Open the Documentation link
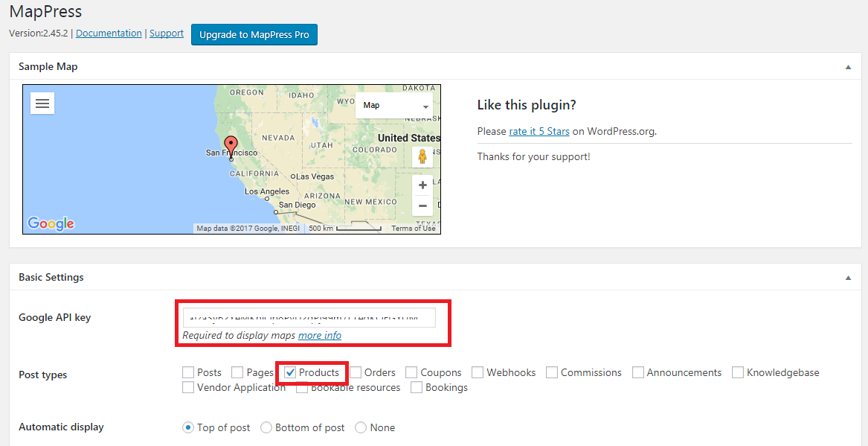 109,34
